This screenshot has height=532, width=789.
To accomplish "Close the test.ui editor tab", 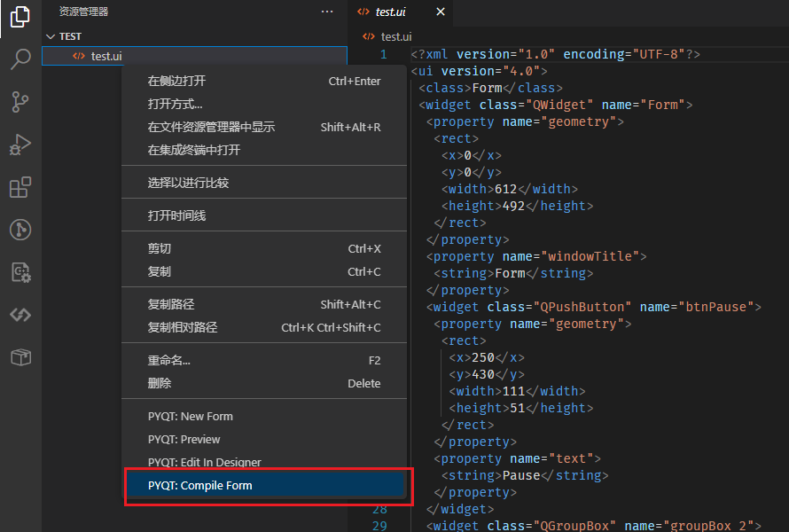I will point(441,12).
